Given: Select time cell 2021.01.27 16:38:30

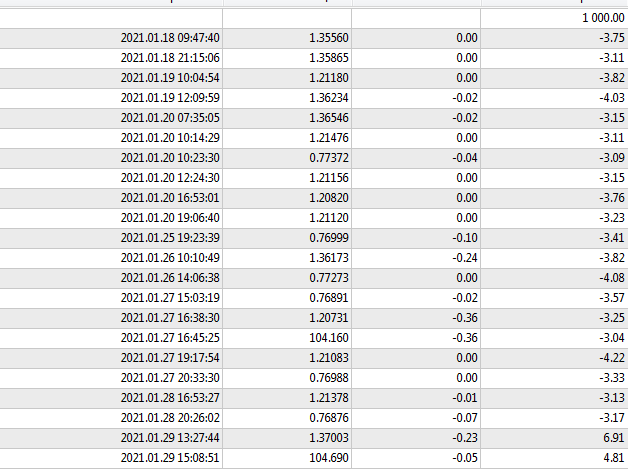Looking at the screenshot, I should click(x=170, y=318).
